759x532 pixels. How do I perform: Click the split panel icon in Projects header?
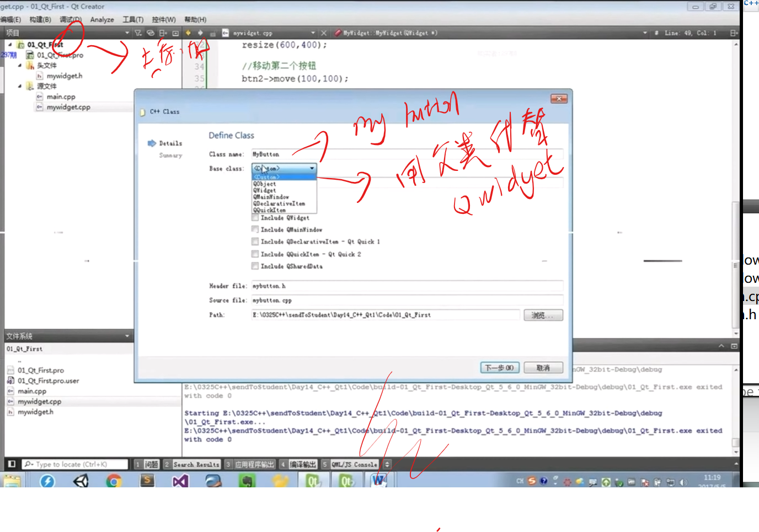163,33
